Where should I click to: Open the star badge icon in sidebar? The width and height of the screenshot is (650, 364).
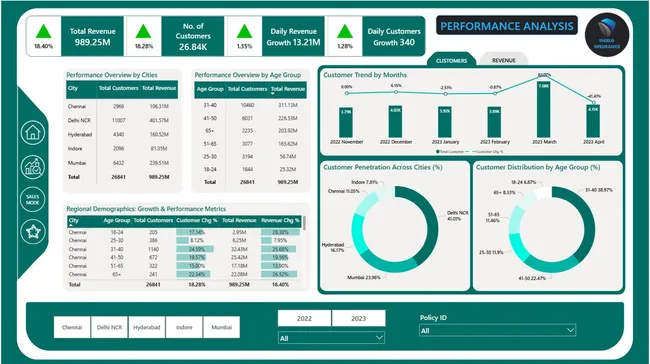click(32, 231)
